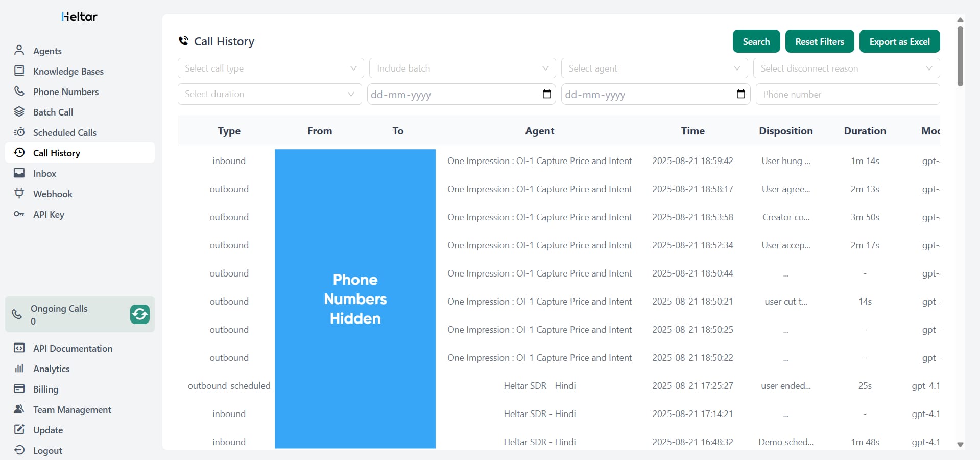Open Inbox from the sidebar menu
Viewport: 980px width, 460px height.
click(x=44, y=173)
